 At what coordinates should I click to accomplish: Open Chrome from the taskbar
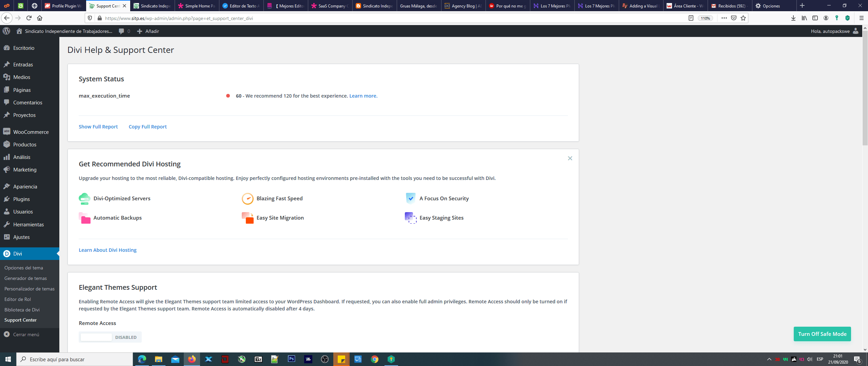[374, 359]
